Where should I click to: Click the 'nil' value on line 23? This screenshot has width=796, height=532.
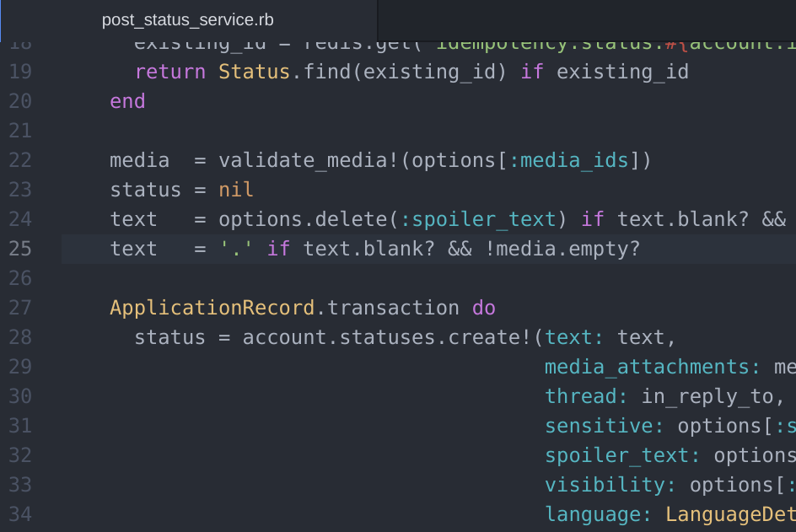pyautogui.click(x=236, y=190)
